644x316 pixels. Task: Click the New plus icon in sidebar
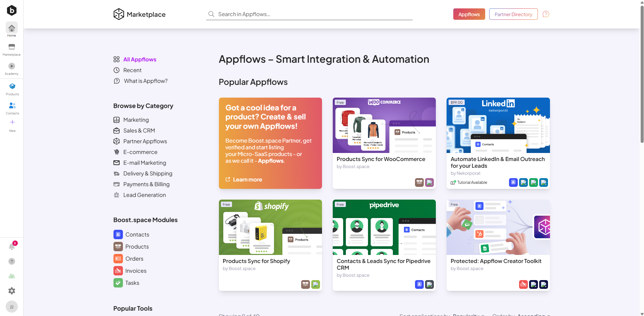[12, 124]
